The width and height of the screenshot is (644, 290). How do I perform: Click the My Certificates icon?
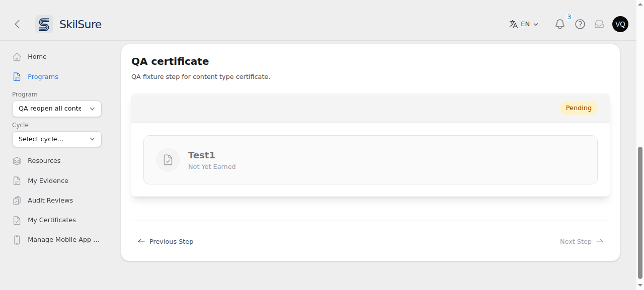pyautogui.click(x=17, y=220)
